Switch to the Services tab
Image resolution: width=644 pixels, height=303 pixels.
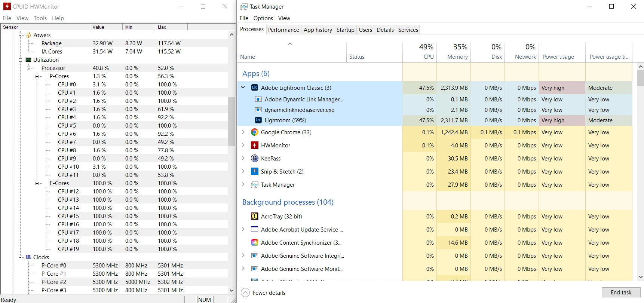click(408, 30)
